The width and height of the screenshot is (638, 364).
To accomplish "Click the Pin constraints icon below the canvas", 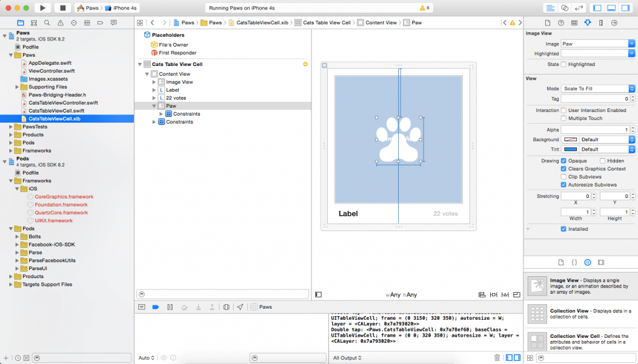I will pos(493,294).
